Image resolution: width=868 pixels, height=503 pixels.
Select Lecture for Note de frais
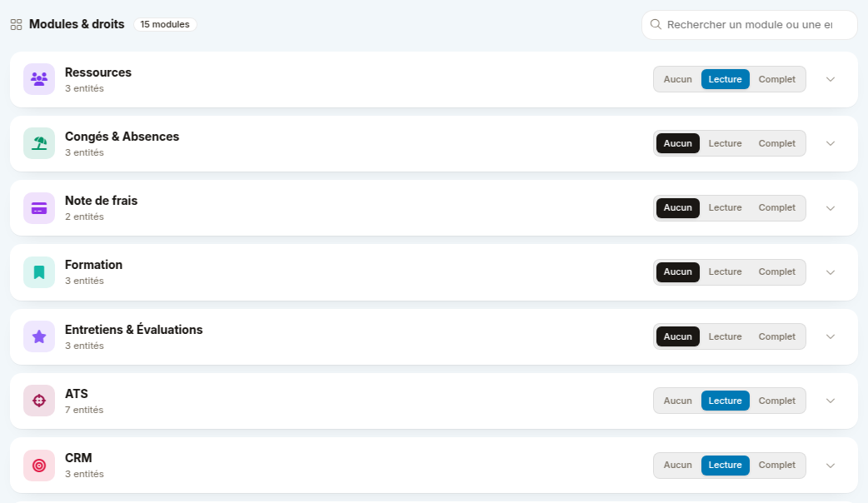pos(725,207)
